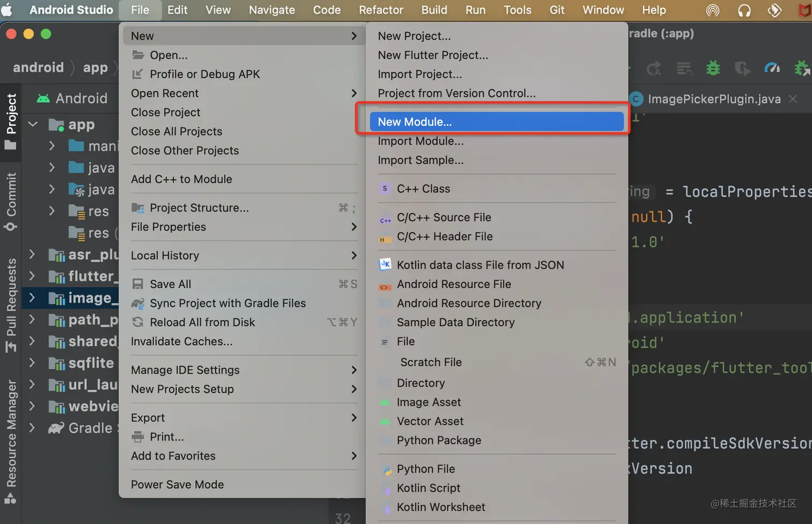The height and width of the screenshot is (524, 812).
Task: Click the debug bug icon in toolbar
Action: (713, 68)
